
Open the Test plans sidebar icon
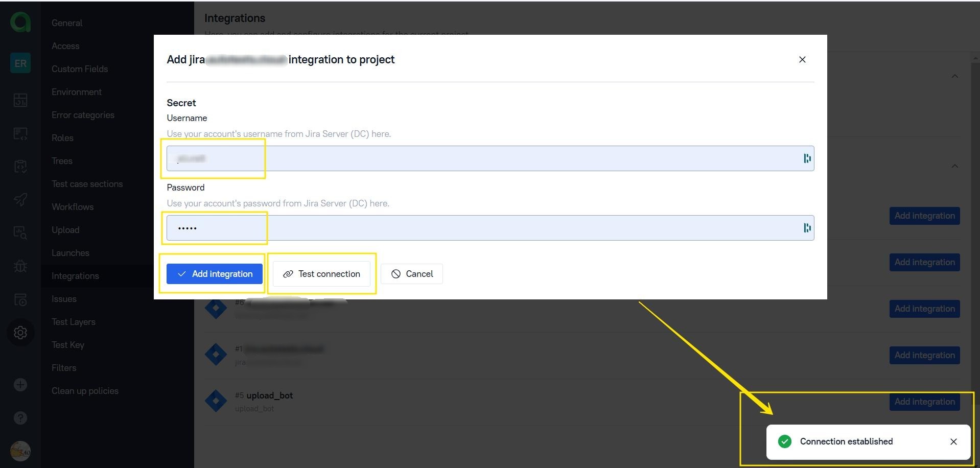(20, 167)
